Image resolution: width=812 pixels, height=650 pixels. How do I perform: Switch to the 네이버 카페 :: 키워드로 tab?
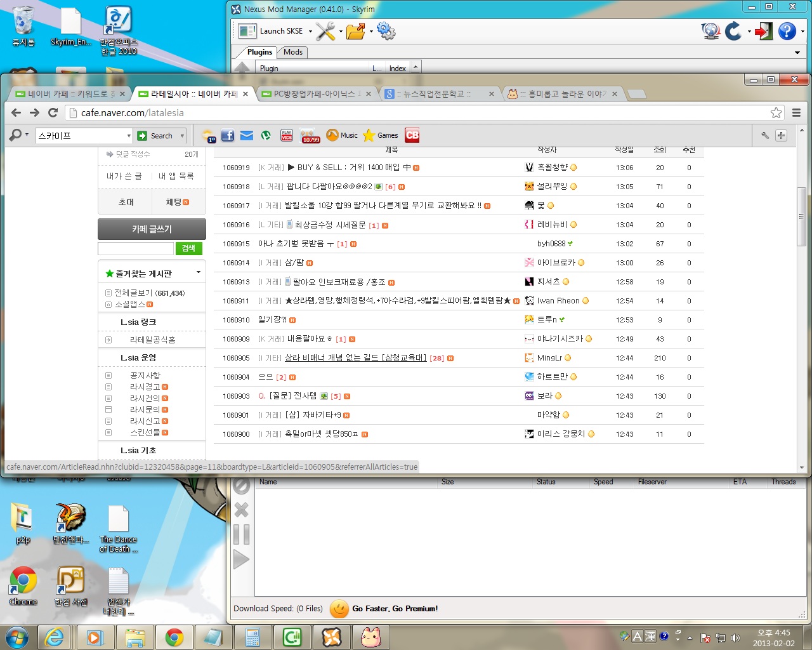tap(71, 94)
